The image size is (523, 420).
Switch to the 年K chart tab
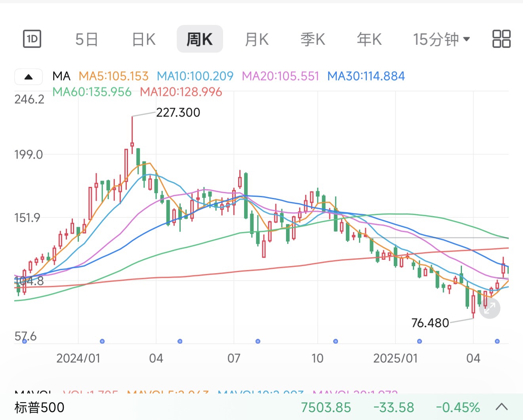point(369,39)
